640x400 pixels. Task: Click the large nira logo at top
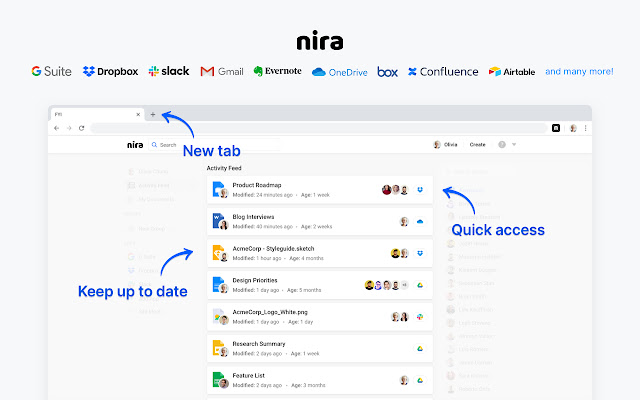coord(320,41)
